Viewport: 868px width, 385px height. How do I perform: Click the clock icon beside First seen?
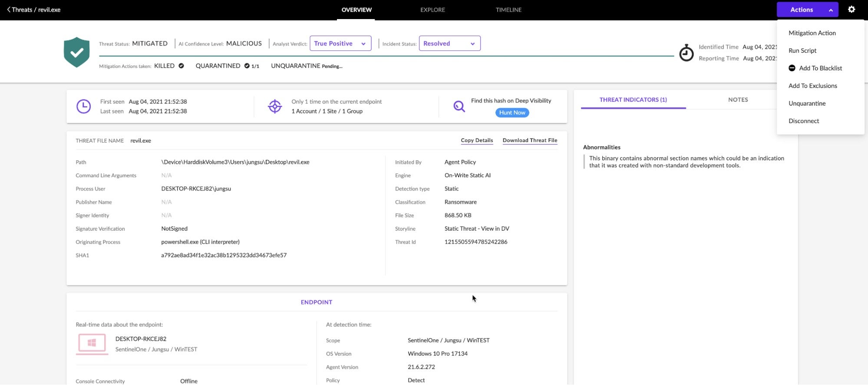pos(83,106)
